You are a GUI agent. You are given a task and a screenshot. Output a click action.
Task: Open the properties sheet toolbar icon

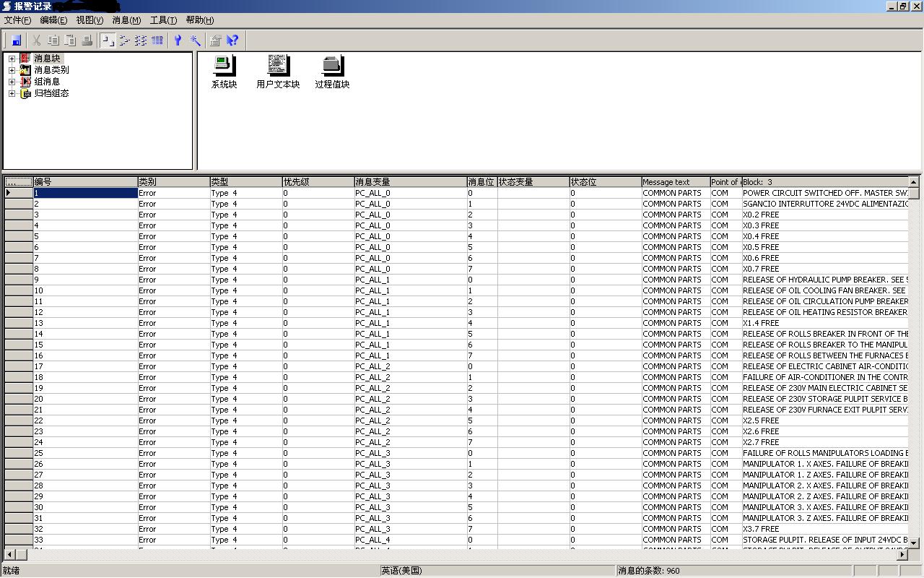tap(215, 40)
